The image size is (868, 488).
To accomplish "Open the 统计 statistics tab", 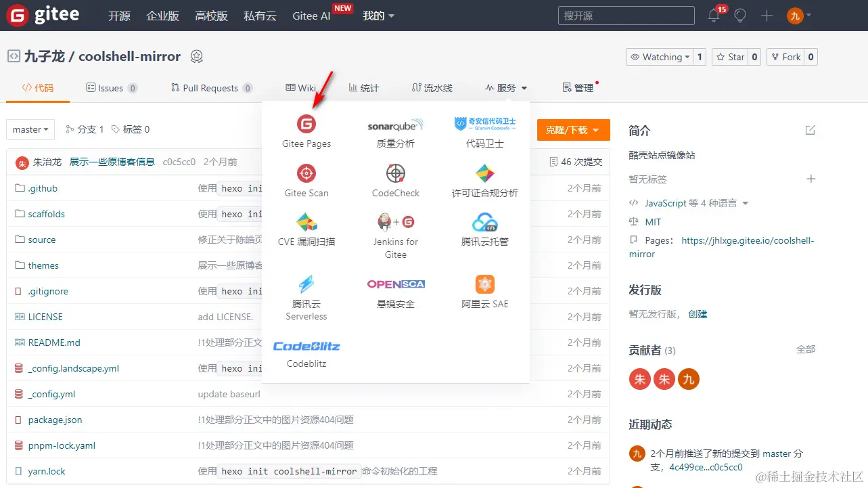I will pos(364,88).
